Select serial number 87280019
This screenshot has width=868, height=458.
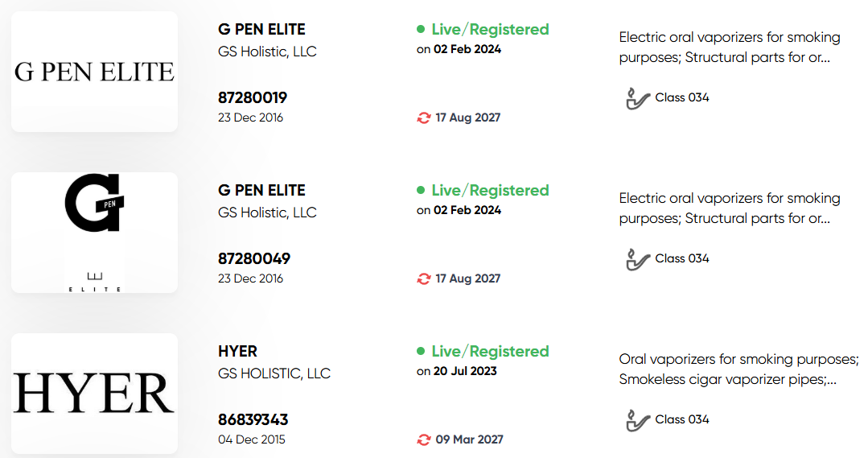click(x=253, y=98)
